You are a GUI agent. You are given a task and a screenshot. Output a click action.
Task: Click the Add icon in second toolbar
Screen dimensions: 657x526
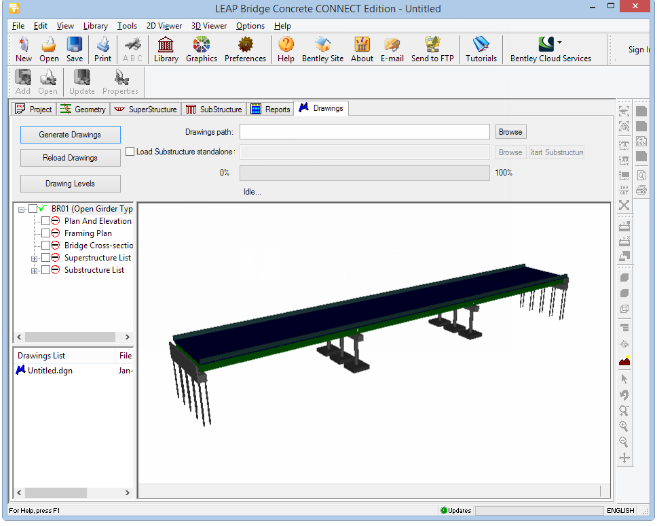point(23,82)
